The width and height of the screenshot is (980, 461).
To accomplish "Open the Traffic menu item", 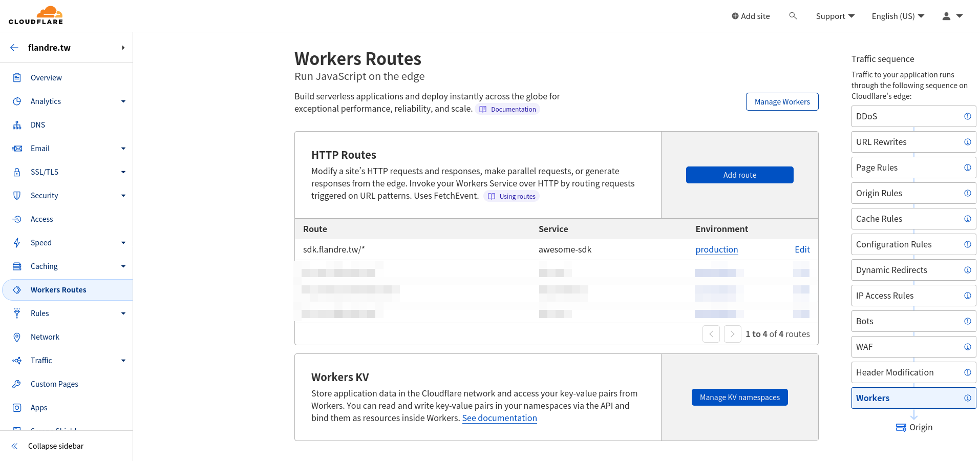I will tap(41, 360).
